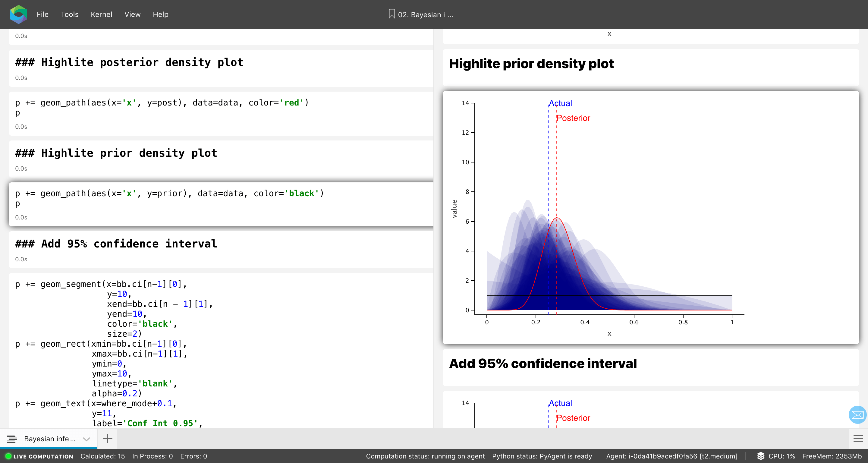Click the layers resource icon in status bar
The image size is (868, 463).
pos(760,456)
